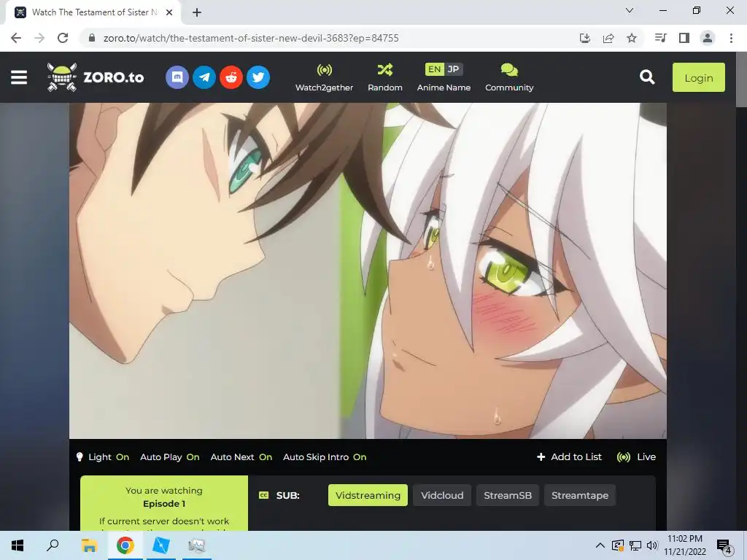This screenshot has height=560, width=747.
Task: Select the Watch The Testament tab
Action: point(94,12)
